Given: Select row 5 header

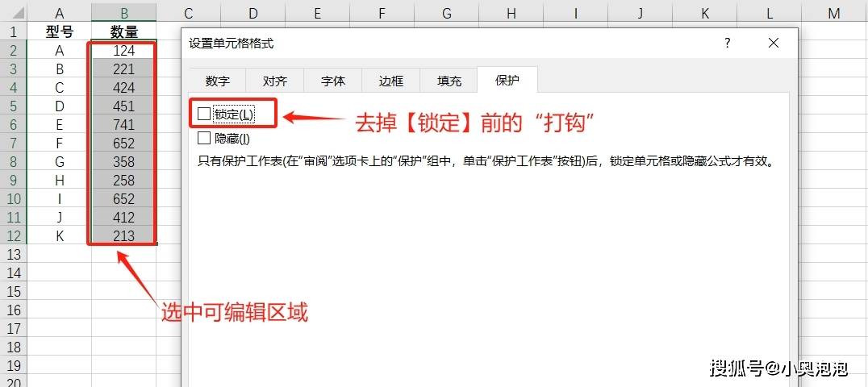Looking at the screenshot, I should click(x=13, y=106).
